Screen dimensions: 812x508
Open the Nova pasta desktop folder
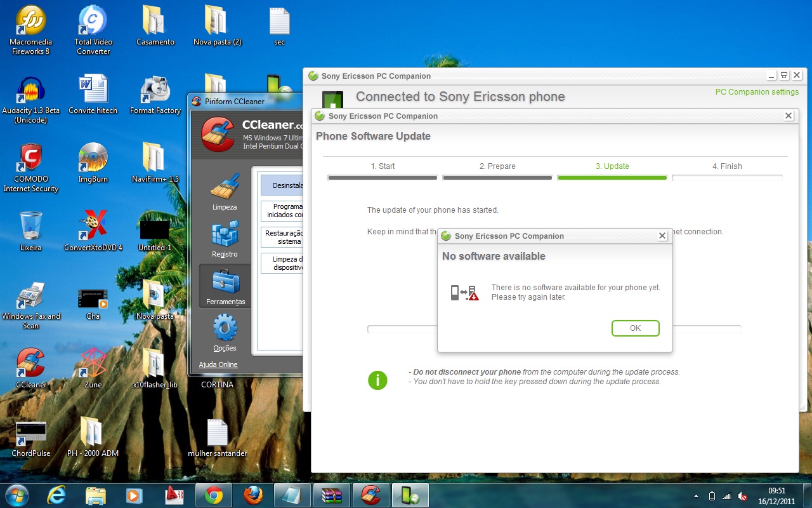(155, 300)
